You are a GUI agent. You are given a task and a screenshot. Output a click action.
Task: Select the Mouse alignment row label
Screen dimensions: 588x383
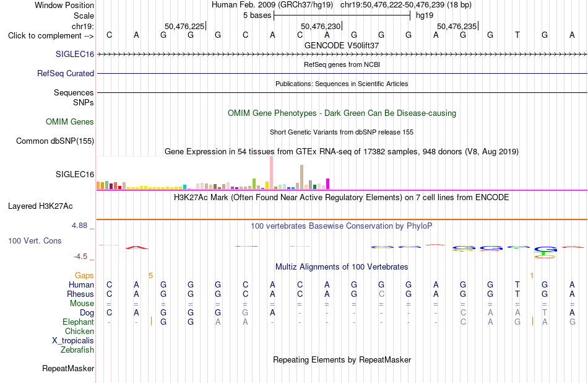pyautogui.click(x=82, y=303)
